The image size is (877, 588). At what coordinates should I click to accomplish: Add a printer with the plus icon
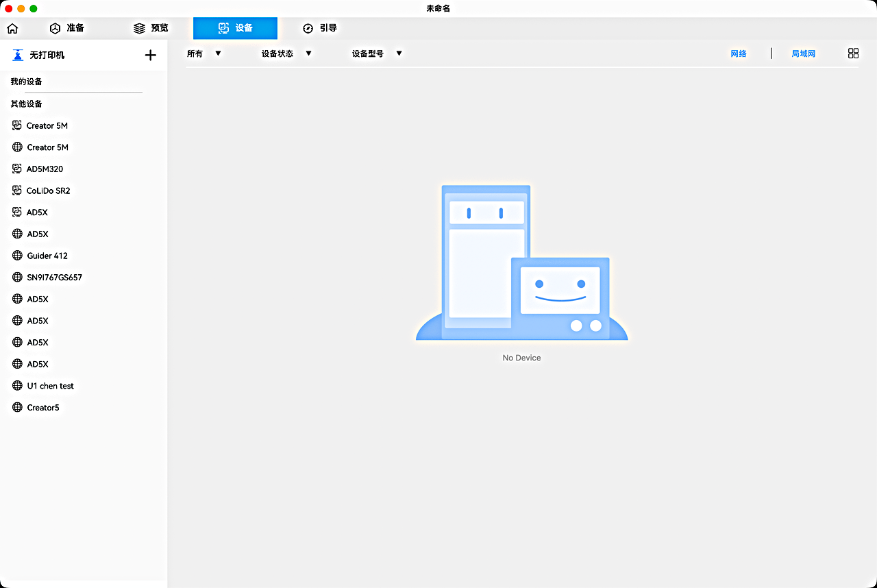[x=151, y=55]
